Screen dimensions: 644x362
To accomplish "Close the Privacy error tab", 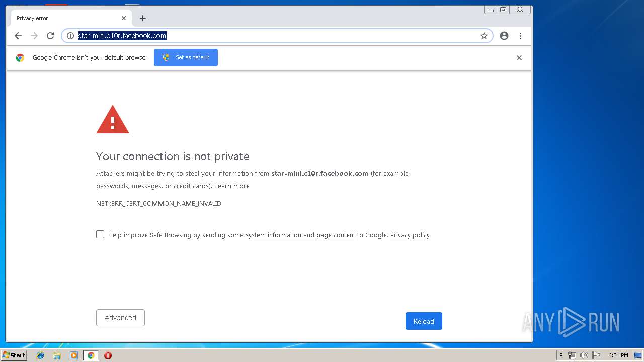I will pyautogui.click(x=124, y=18).
